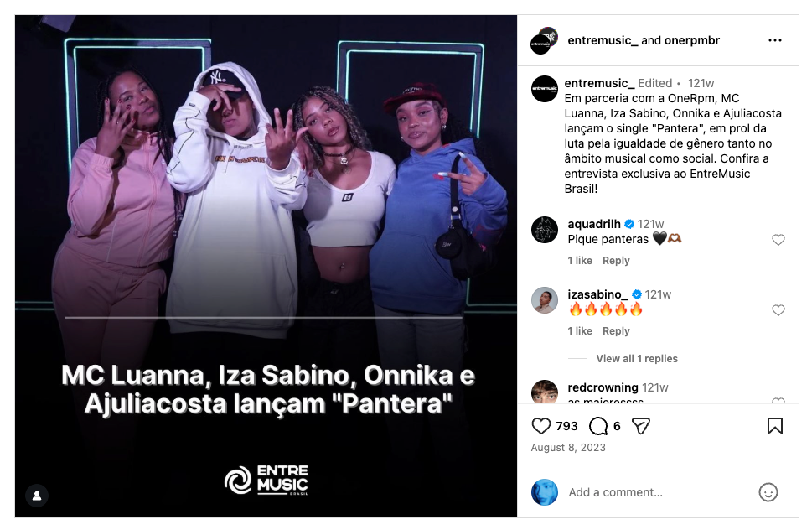Open onerpmbr profile link in header
The height and width of the screenshot is (530, 812).
692,40
